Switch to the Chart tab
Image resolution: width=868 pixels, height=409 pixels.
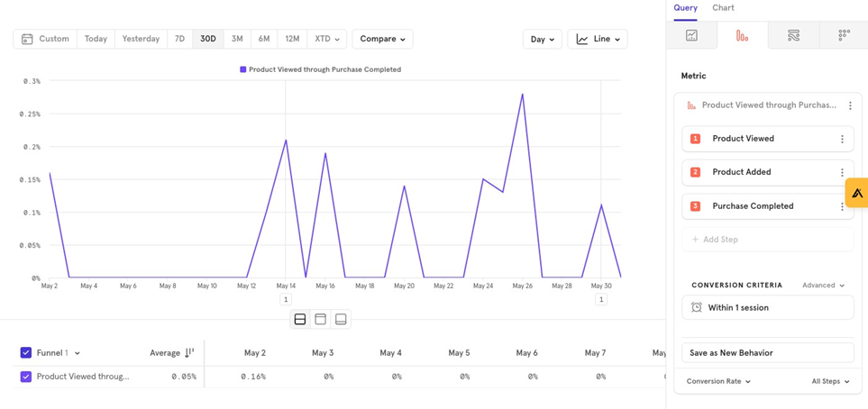(x=723, y=8)
